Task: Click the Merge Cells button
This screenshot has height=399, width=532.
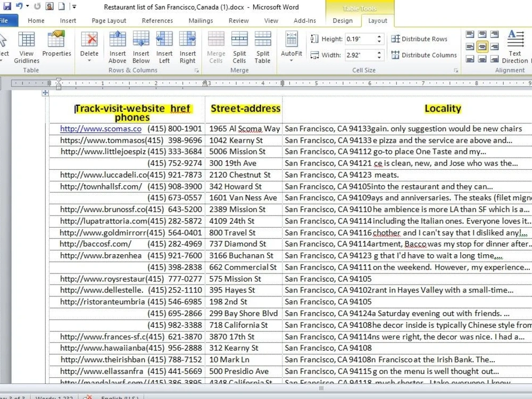Action: click(x=216, y=47)
